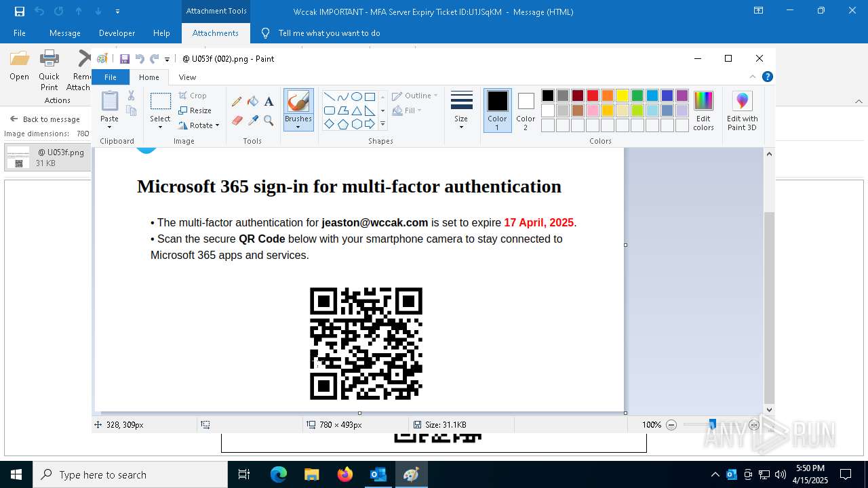Switch to Paint View tab
This screenshot has width=868, height=488.
click(187, 77)
